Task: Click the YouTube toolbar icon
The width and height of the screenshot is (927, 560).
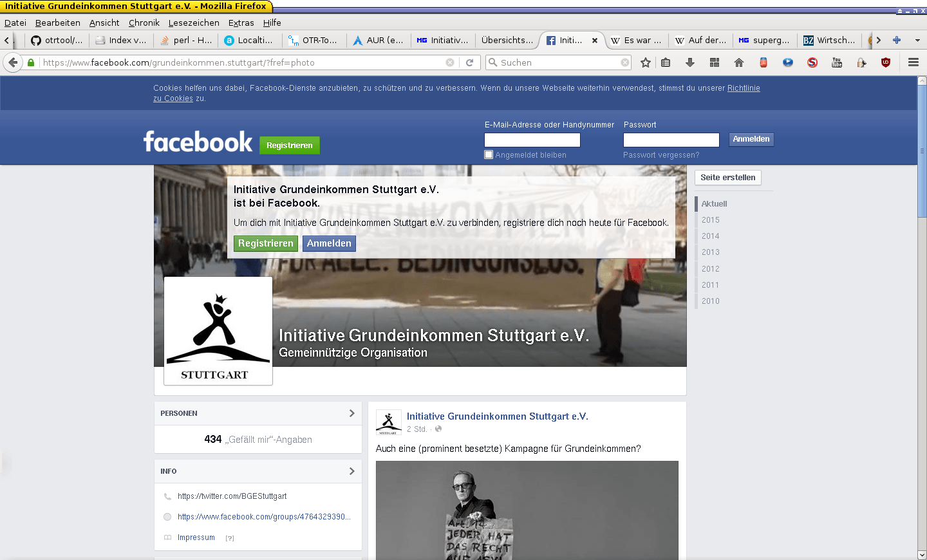Action: tap(837, 62)
